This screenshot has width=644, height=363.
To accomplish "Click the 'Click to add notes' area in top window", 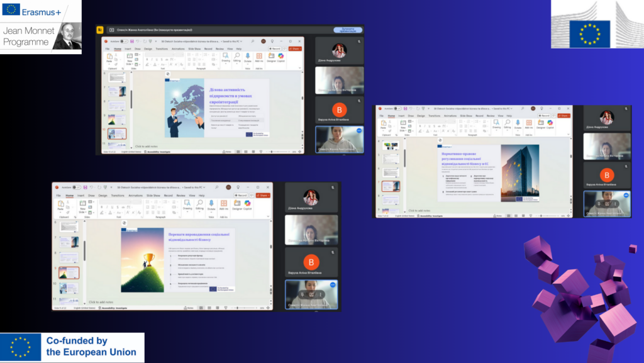I will pyautogui.click(x=146, y=146).
